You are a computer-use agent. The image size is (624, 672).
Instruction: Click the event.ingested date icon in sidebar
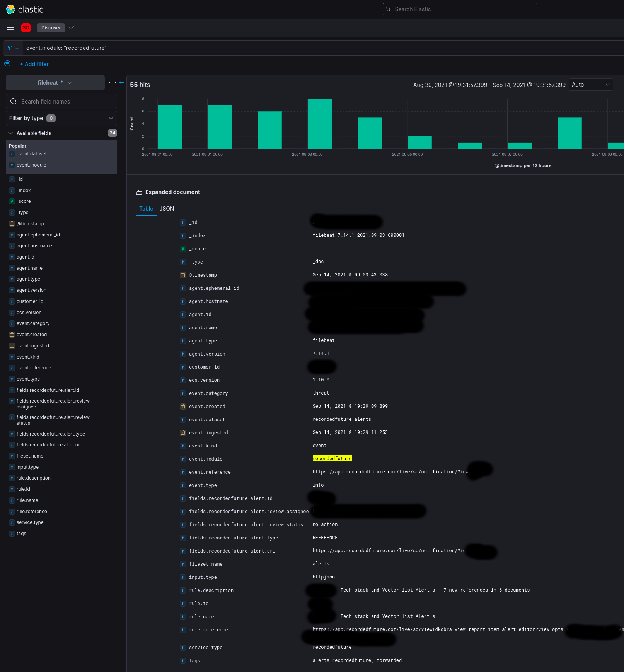pos(12,346)
